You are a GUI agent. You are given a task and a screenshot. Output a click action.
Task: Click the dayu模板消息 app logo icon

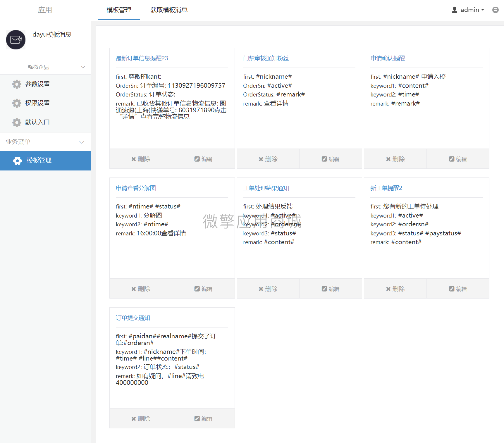point(16,40)
